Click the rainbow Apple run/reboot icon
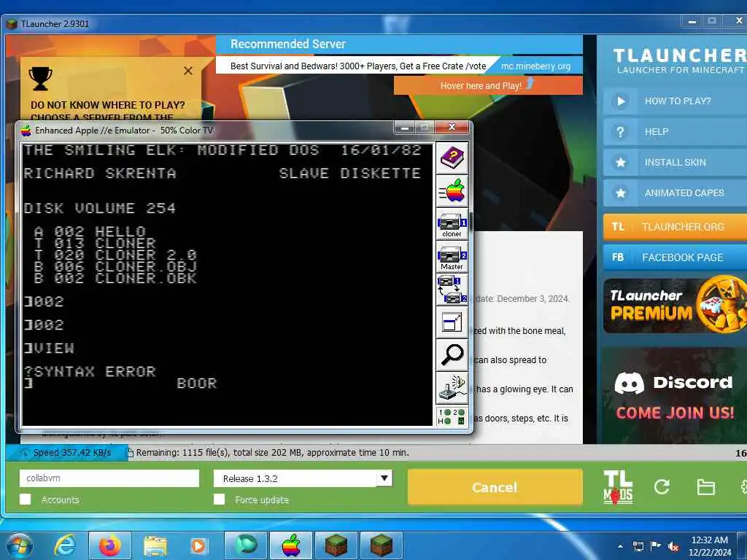This screenshot has height=560, width=747. (x=452, y=191)
